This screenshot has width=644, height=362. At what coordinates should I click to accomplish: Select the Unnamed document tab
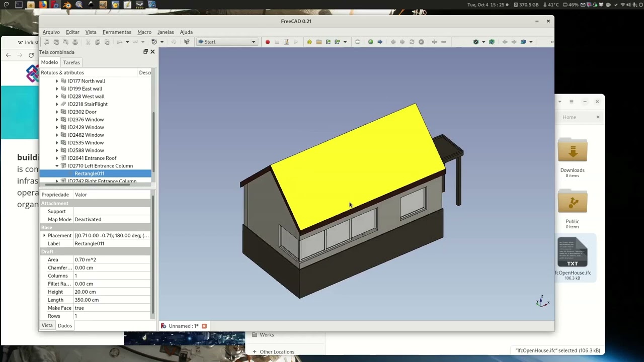pos(184,326)
